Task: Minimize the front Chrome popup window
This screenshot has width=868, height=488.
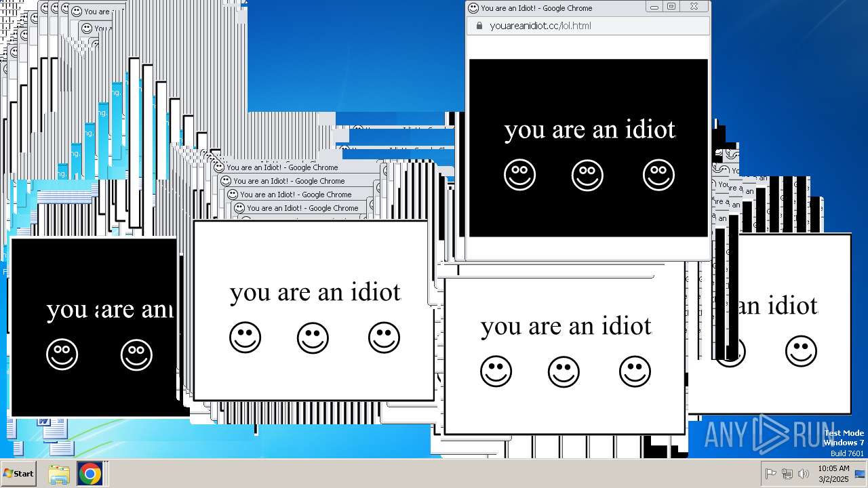Action: [x=654, y=7]
